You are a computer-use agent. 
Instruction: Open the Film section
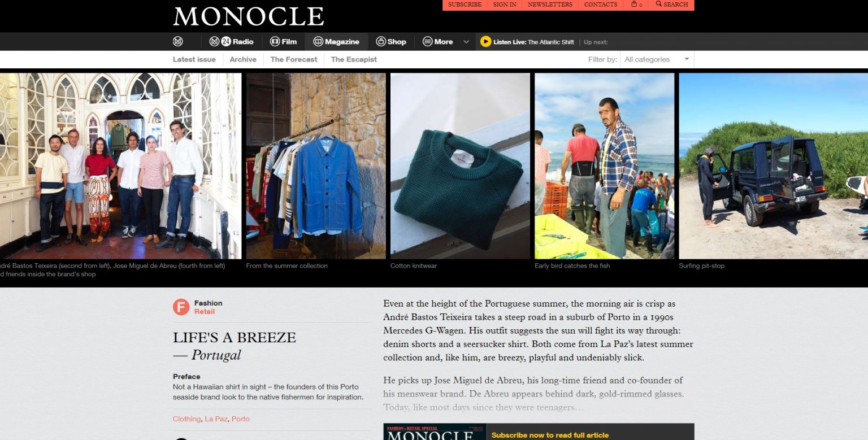tap(283, 41)
